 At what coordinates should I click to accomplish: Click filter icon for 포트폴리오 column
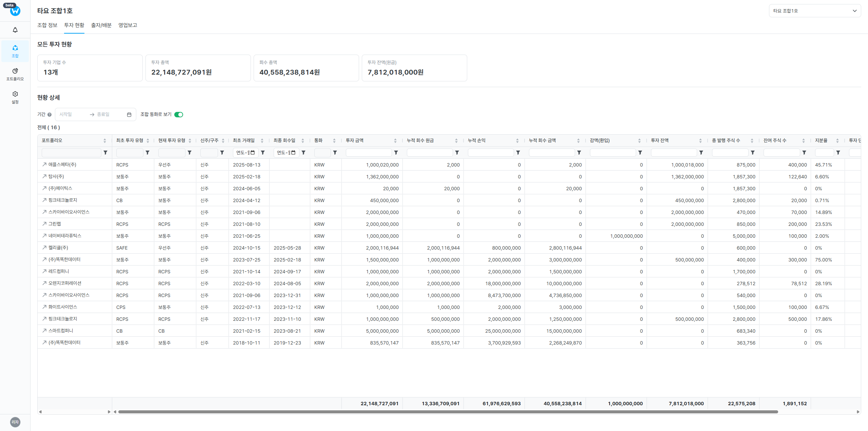pos(105,153)
